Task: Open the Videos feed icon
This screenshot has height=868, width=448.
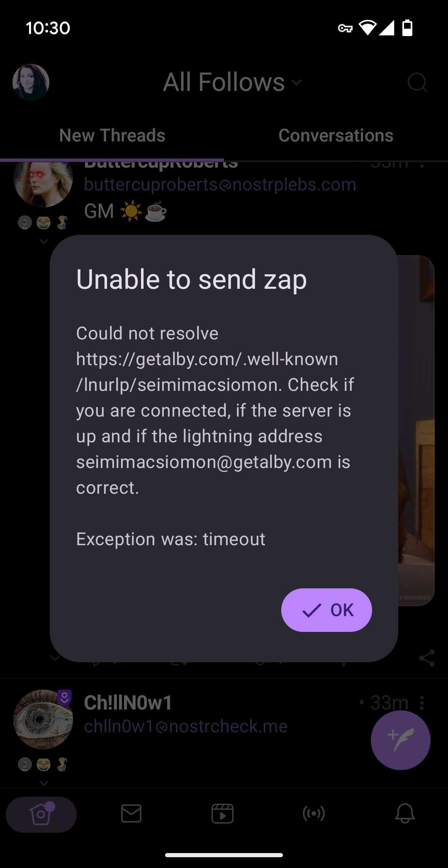Action: tap(222, 814)
